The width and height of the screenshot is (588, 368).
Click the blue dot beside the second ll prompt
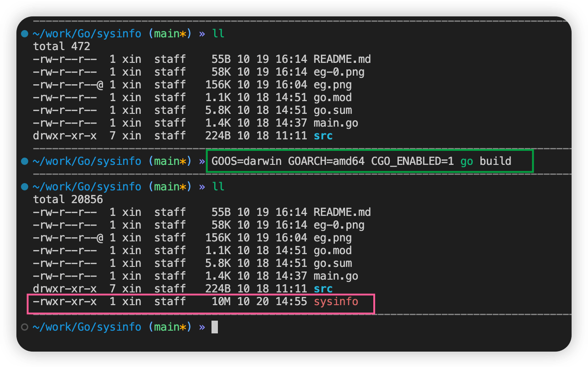pyautogui.click(x=25, y=187)
